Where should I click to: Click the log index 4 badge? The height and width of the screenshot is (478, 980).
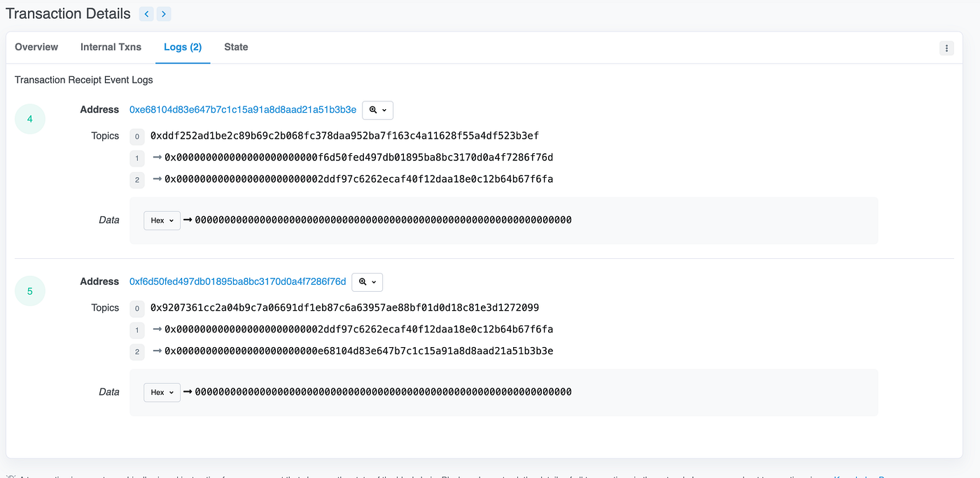[x=30, y=120]
